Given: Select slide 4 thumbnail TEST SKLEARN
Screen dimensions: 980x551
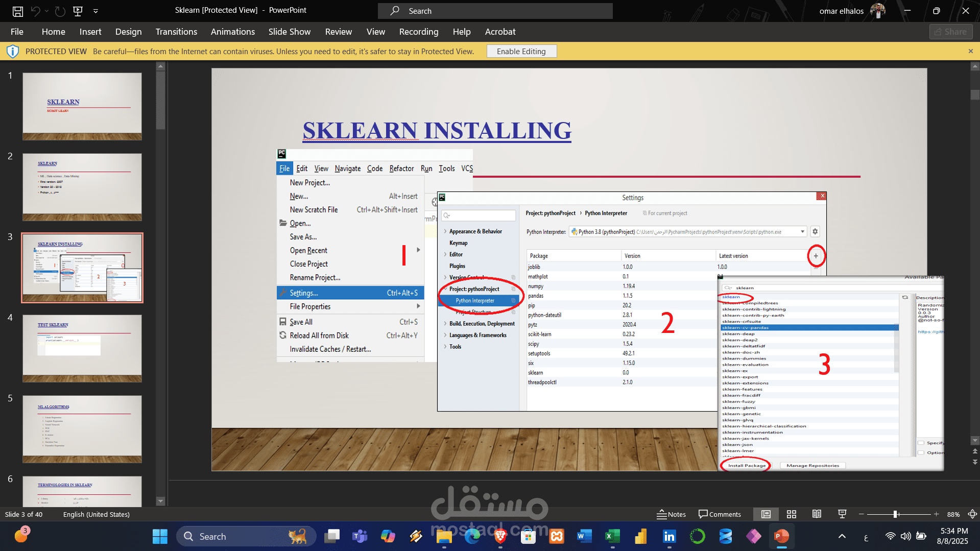Looking at the screenshot, I should click(x=82, y=348).
